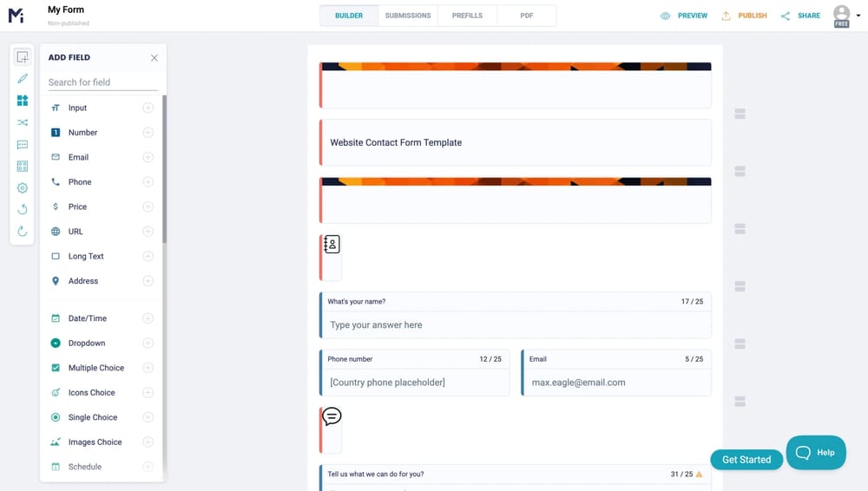The width and height of the screenshot is (868, 491).
Task: Click the chat bubble icon block in form
Action: [332, 417]
